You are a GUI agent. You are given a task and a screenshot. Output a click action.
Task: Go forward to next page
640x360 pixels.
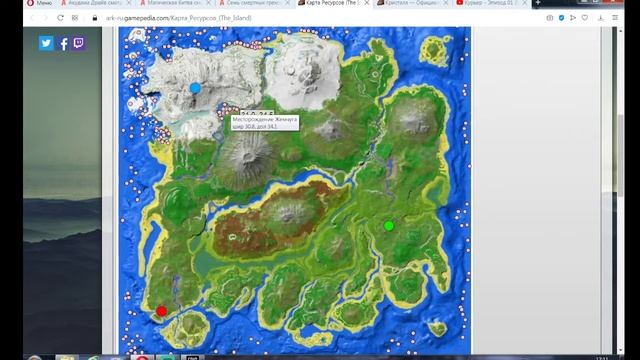[x=45, y=18]
